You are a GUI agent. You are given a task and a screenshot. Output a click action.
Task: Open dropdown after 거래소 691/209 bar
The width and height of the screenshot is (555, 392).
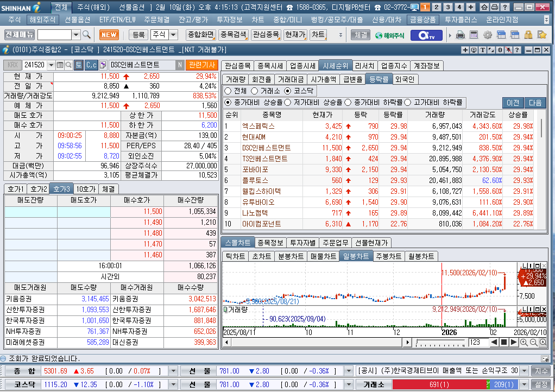(525, 384)
